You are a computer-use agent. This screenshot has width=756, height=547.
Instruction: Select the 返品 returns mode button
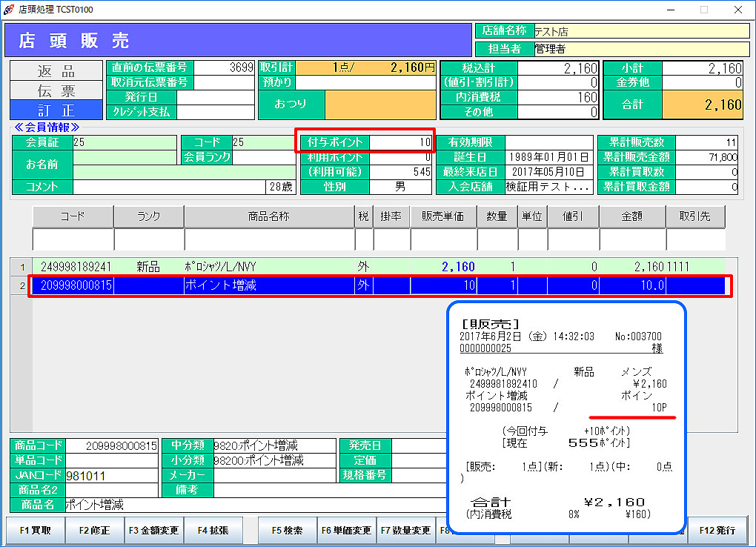(x=56, y=71)
